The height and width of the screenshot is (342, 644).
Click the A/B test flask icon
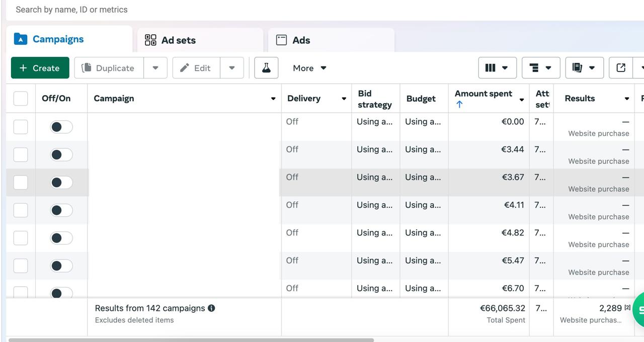click(266, 68)
